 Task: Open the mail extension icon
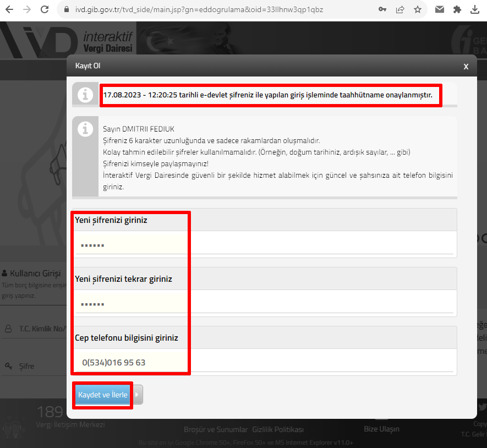[440, 9]
